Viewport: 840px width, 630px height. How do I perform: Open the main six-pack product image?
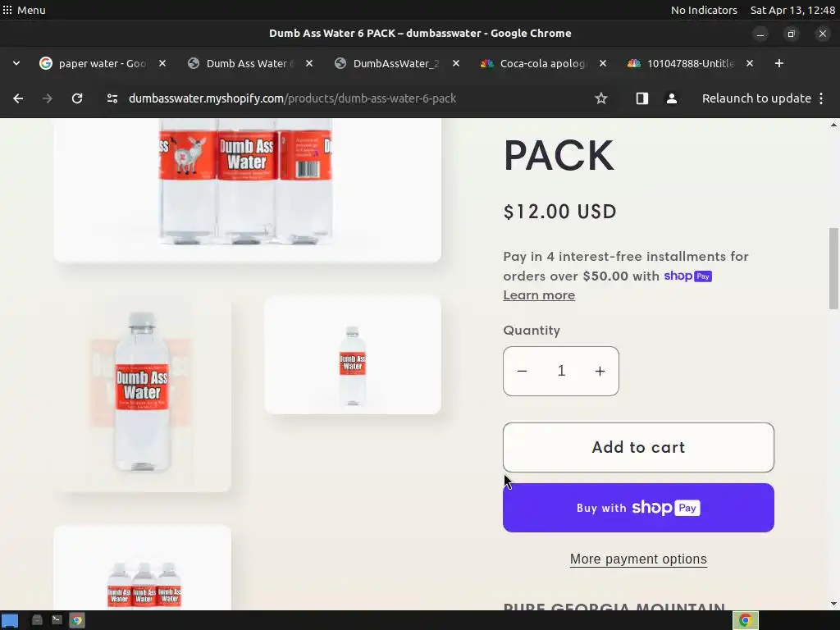[248, 190]
